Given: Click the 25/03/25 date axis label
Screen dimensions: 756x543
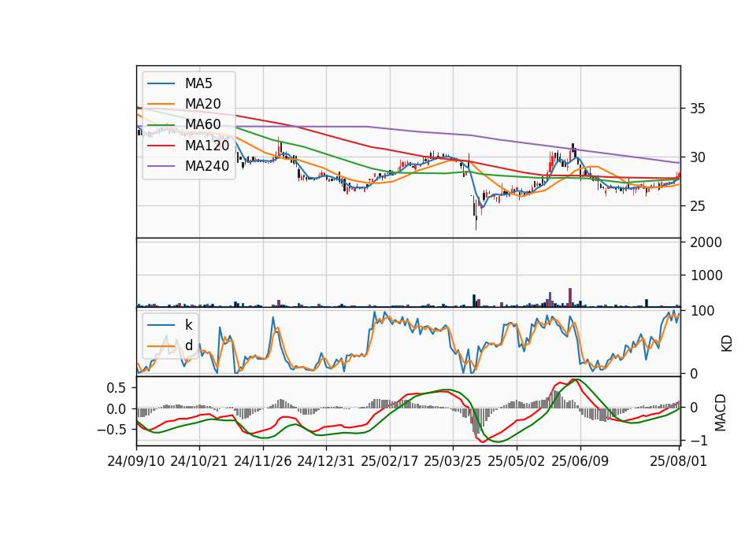Looking at the screenshot, I should pos(453,461).
